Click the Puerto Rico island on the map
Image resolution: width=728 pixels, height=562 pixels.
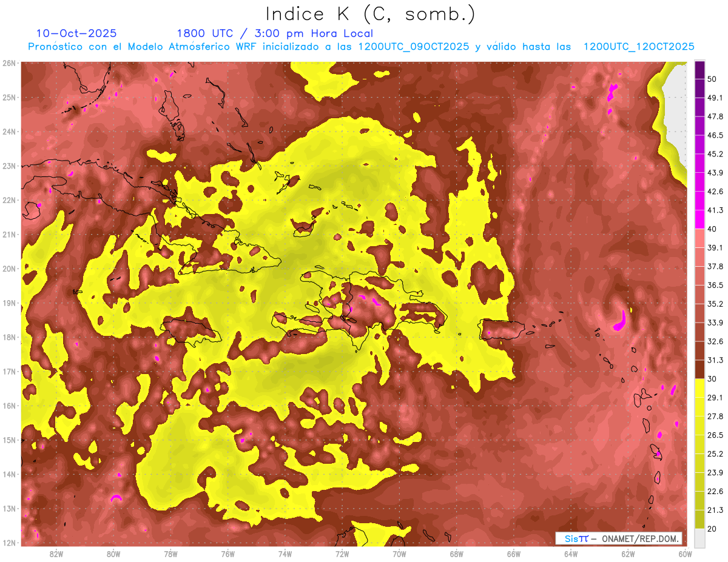pos(502,329)
